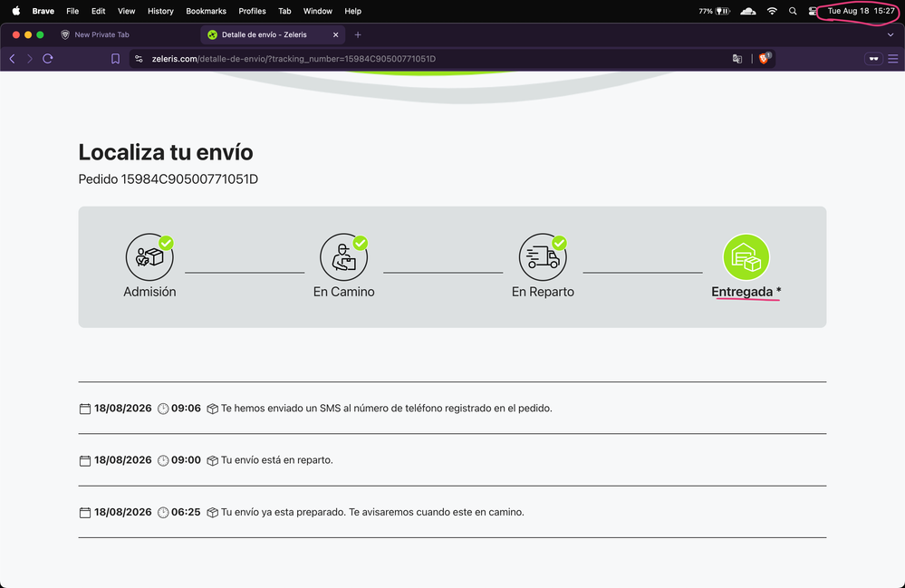Screen dimensions: 905x588
Task: Go back to previous page
Action: 12,58
